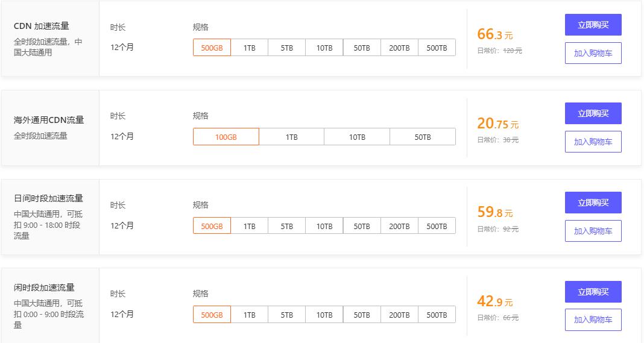Choose 10TB in 日间时段加速流量 row
This screenshot has height=343, width=644.
[x=324, y=226]
